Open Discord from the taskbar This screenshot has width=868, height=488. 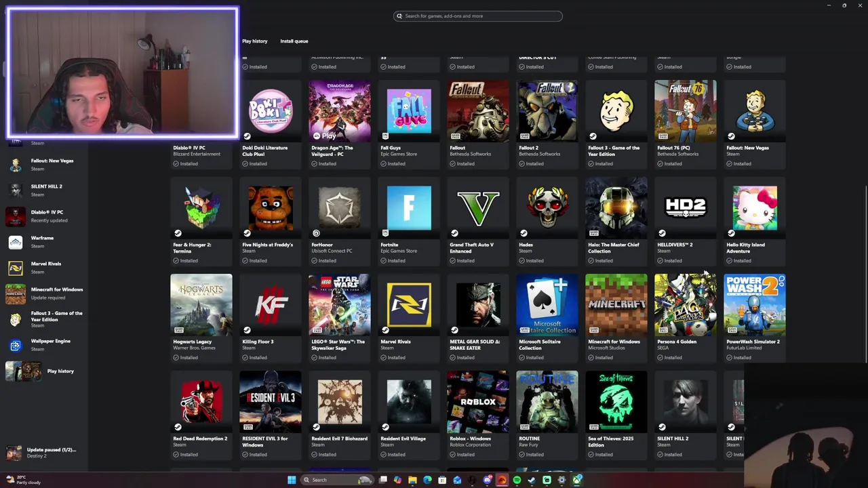coord(487,480)
